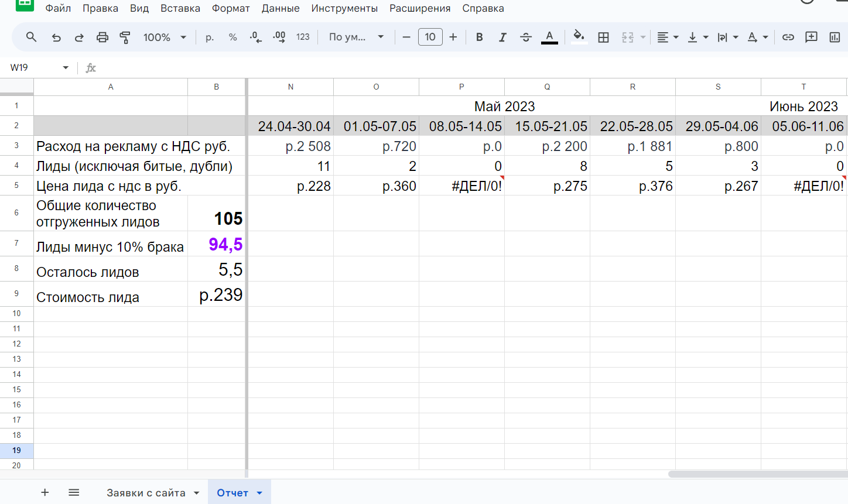Open the Формат menu

tap(231, 8)
